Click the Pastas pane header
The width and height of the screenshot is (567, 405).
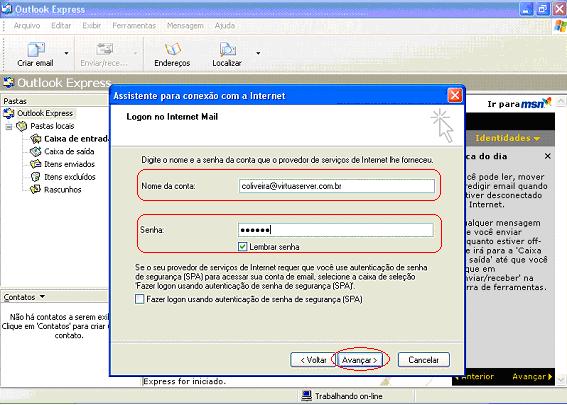55,101
